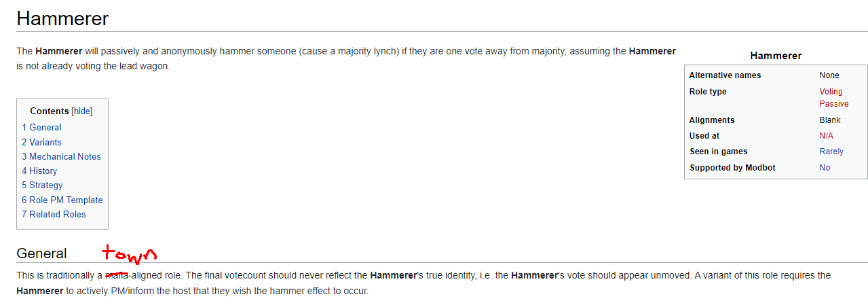Image resolution: width=868 pixels, height=303 pixels.
Task: Click the Alternative names infobox label
Action: point(725,75)
